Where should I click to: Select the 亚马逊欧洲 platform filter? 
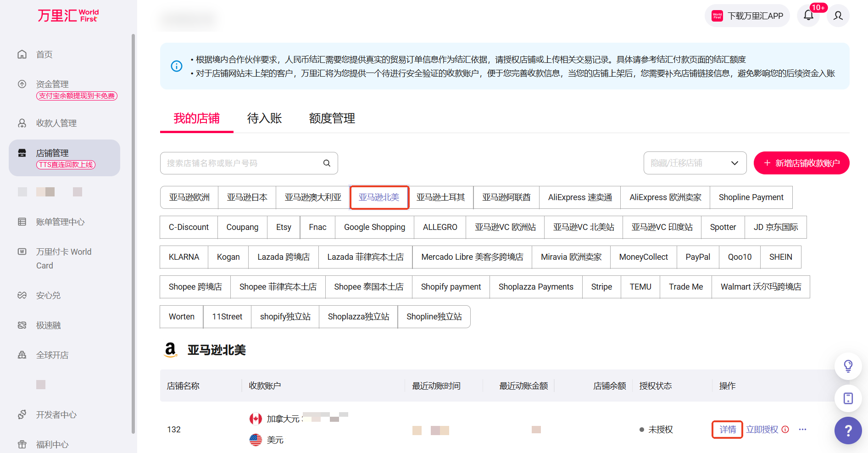click(x=189, y=197)
